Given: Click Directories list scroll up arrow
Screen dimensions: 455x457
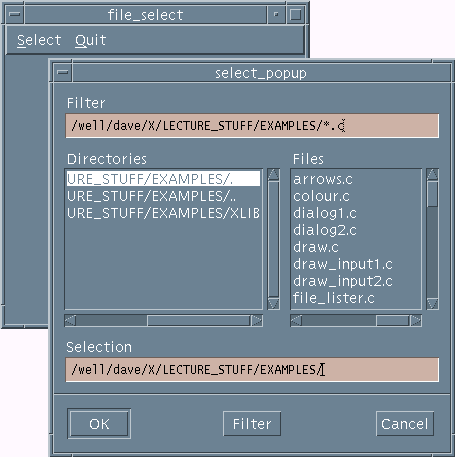Looking at the screenshot, I should [273, 174].
